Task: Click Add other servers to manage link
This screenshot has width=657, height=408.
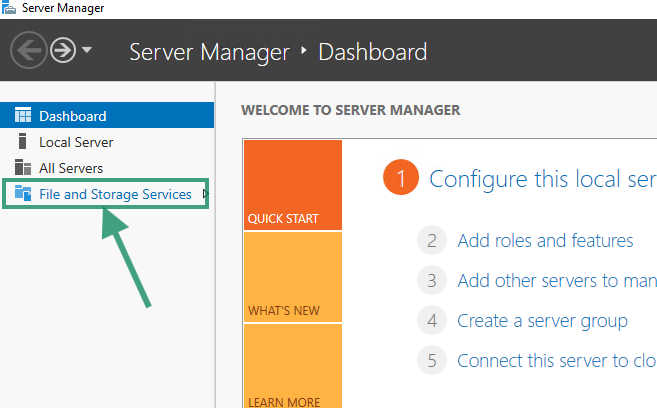Action: (557, 280)
